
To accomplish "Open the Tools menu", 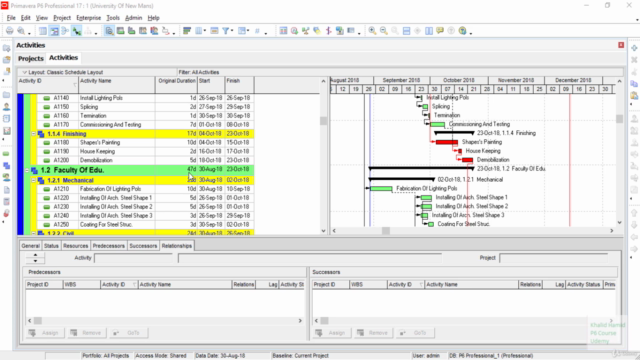I will 113,18.
